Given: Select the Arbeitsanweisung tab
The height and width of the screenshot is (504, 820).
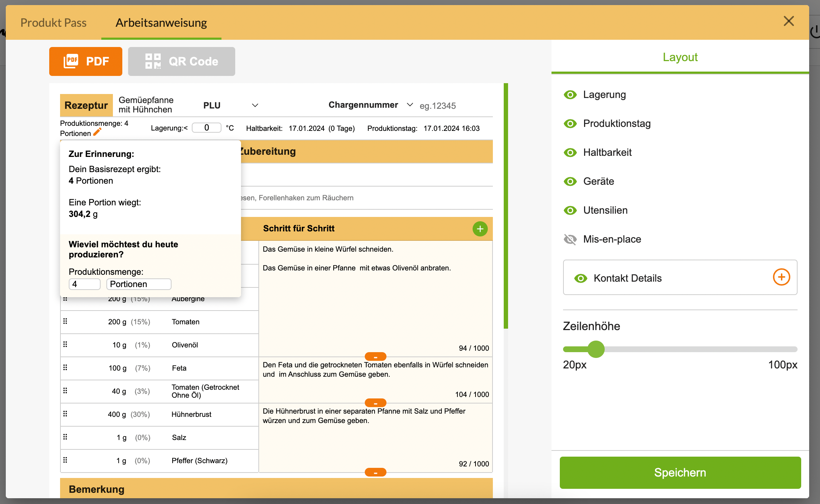Looking at the screenshot, I should [x=161, y=23].
